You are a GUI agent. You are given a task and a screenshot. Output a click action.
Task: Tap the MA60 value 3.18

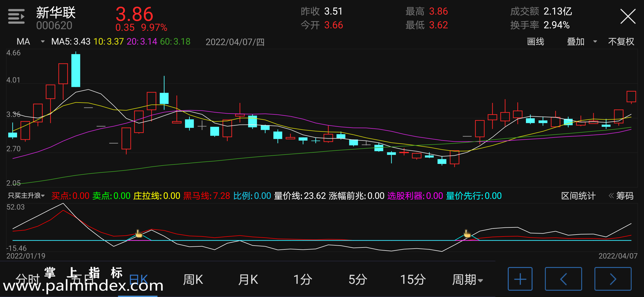[x=175, y=42]
